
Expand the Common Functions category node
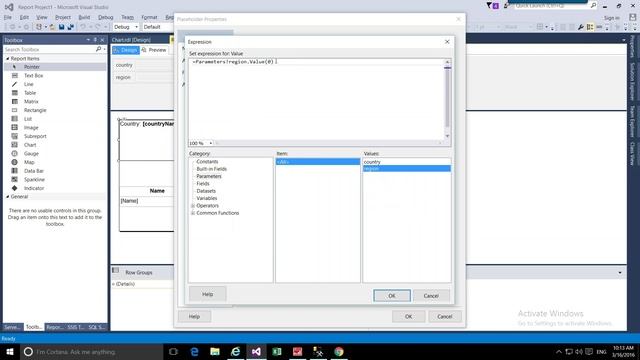pos(193,213)
